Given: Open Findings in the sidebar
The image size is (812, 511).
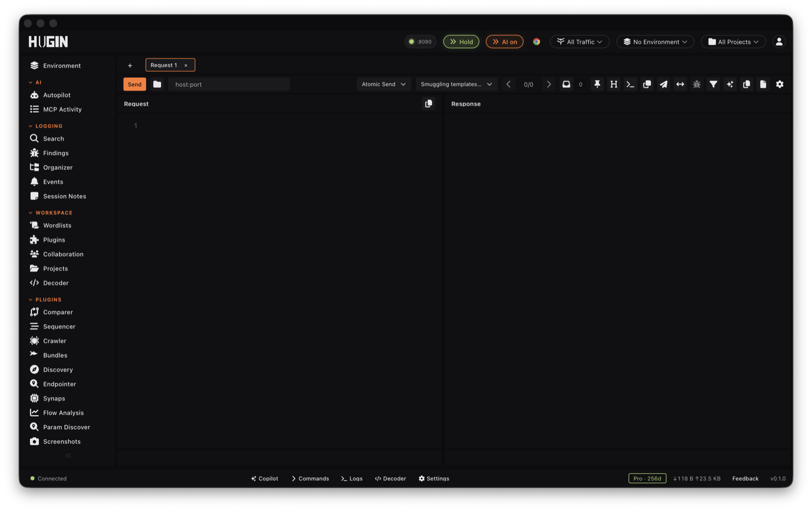Looking at the screenshot, I should 55,153.
